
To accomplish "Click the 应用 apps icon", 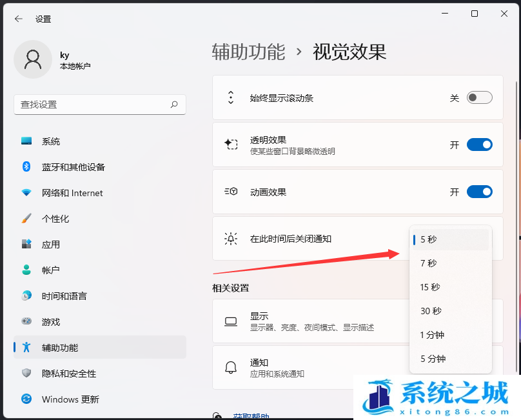I will tap(26, 244).
